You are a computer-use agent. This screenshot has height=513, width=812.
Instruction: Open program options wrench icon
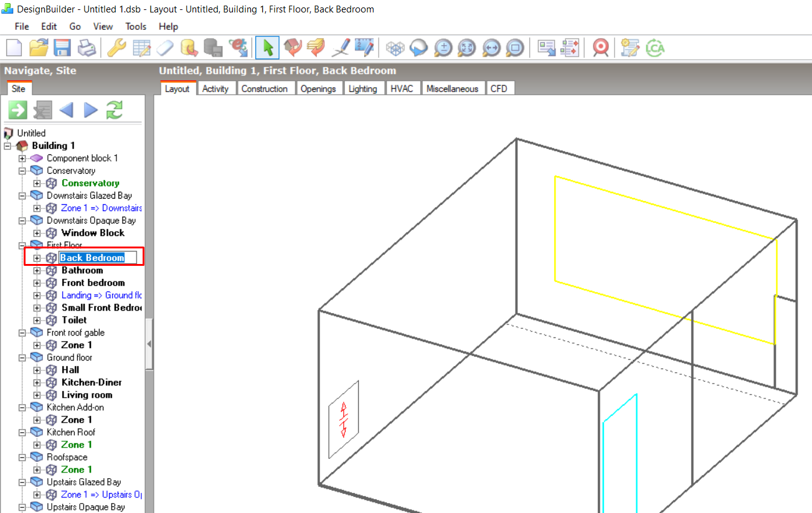[x=116, y=47]
